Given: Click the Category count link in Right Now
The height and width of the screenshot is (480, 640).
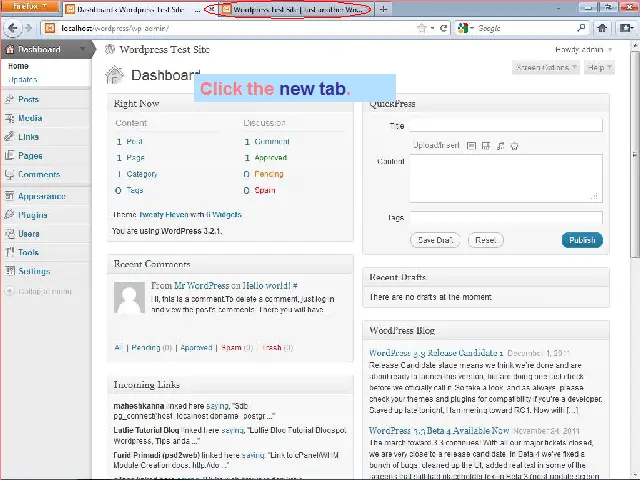Looking at the screenshot, I should (x=142, y=174).
